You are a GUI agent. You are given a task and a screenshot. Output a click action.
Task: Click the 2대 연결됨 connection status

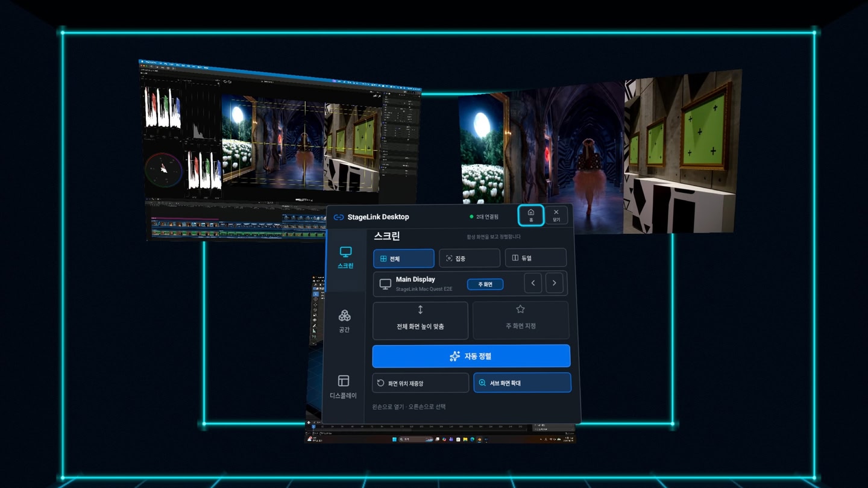click(x=484, y=217)
